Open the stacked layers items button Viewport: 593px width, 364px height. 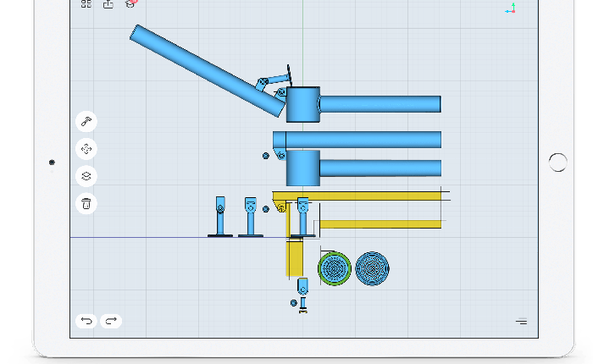pos(86,176)
